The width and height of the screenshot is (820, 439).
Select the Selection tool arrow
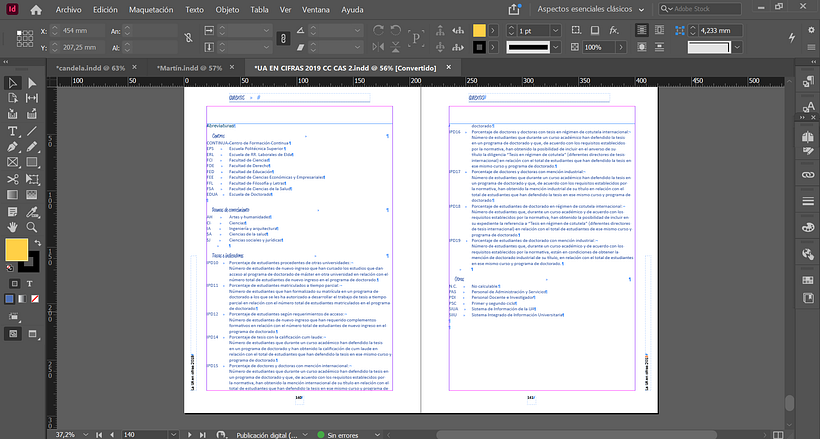coord(13,83)
